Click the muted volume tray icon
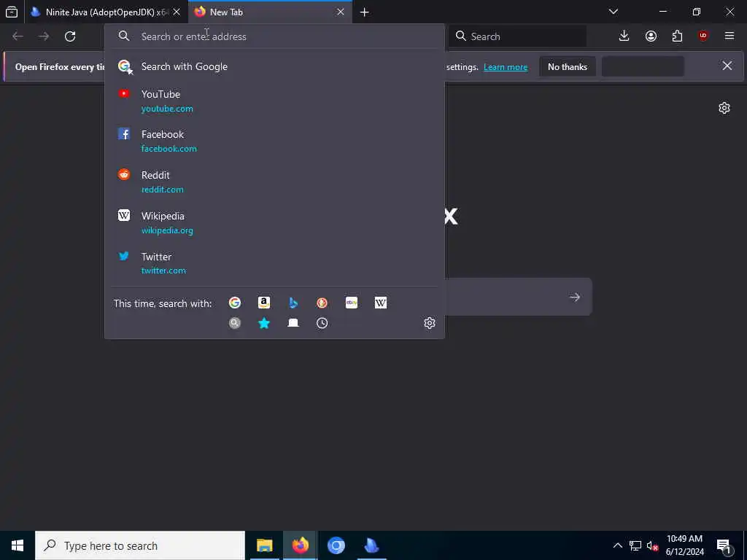The height and width of the screenshot is (560, 747). coord(652,545)
